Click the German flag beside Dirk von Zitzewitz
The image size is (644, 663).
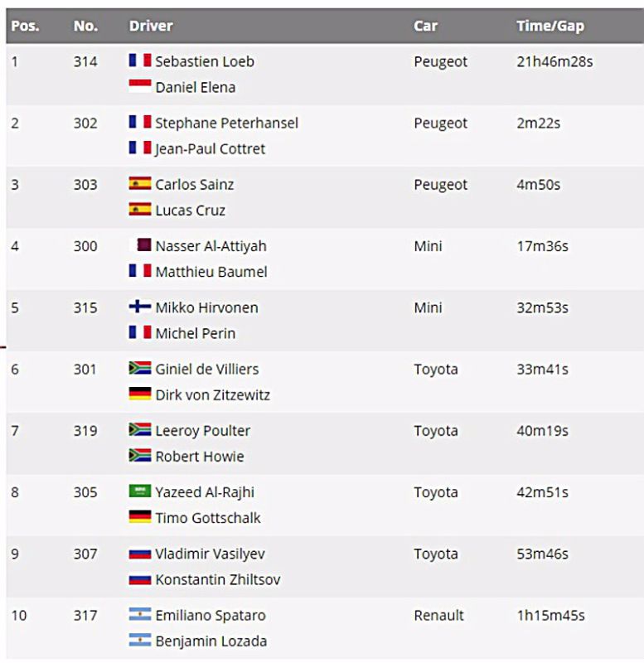point(140,394)
